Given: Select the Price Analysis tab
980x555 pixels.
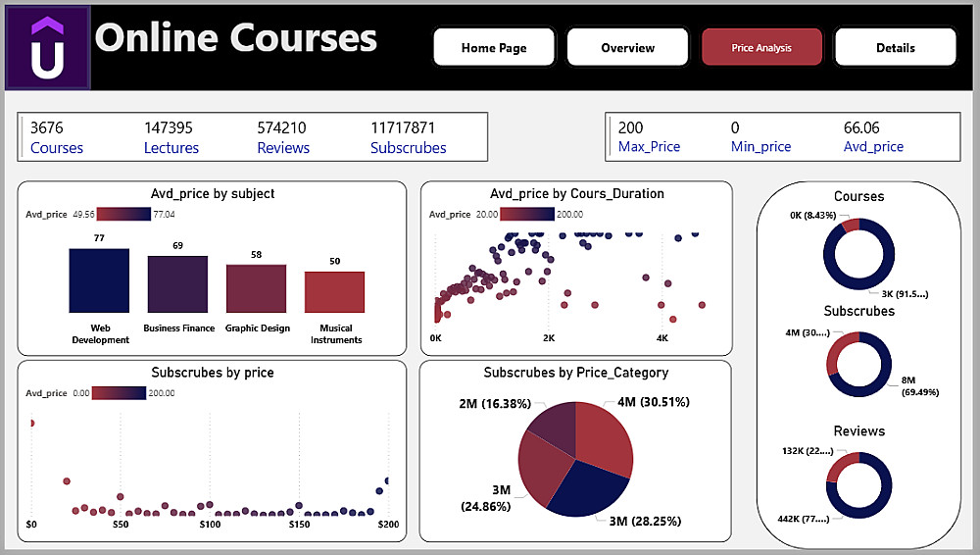Looking at the screenshot, I should click(x=761, y=47).
